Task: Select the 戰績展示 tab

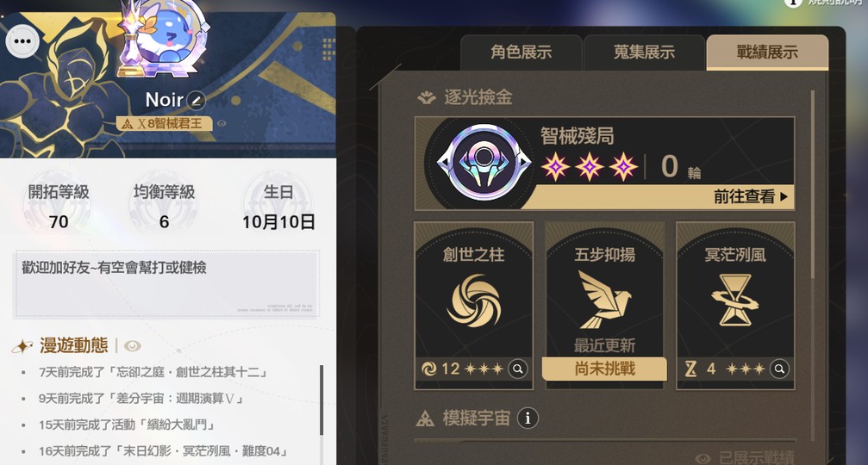Action: pyautogui.click(x=767, y=52)
